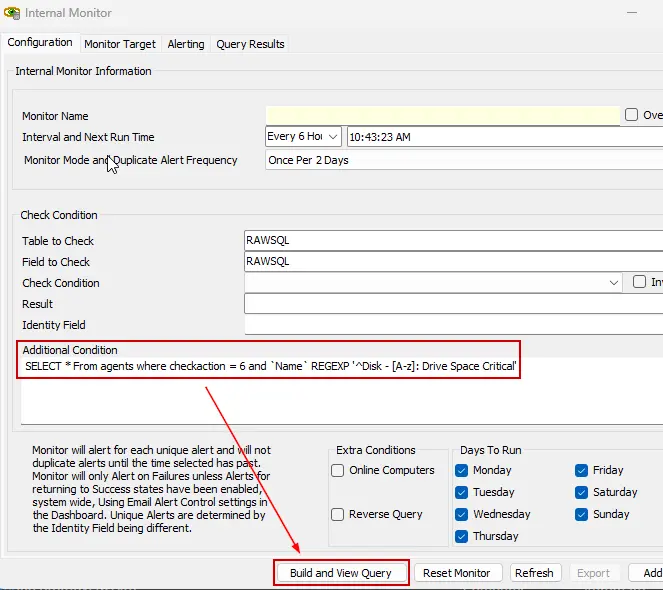The image size is (663, 590).
Task: Click the Field to Check RAWSQL field
Action: (x=453, y=261)
